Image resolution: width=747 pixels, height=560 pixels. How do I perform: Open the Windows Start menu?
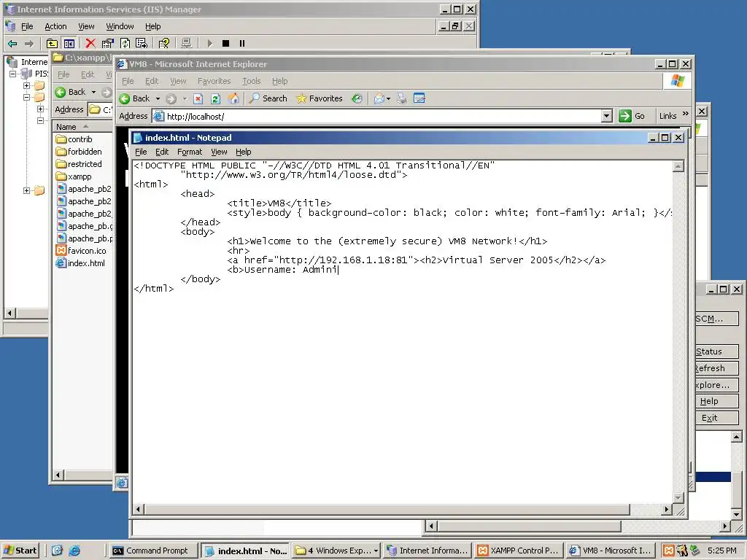click(20, 551)
